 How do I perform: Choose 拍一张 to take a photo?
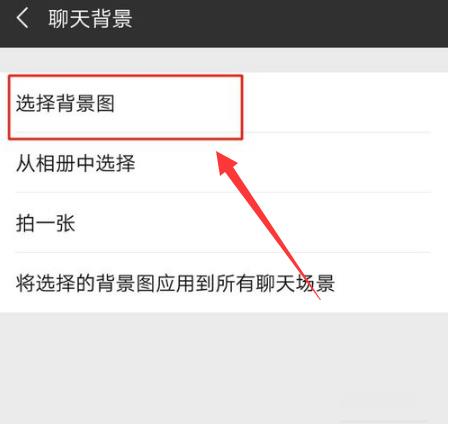tap(224, 223)
